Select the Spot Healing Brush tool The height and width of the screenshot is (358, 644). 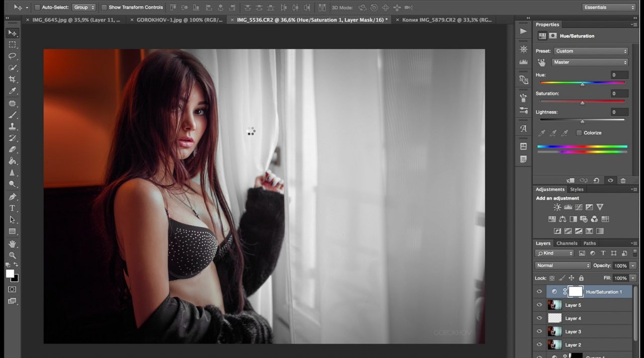(x=13, y=103)
